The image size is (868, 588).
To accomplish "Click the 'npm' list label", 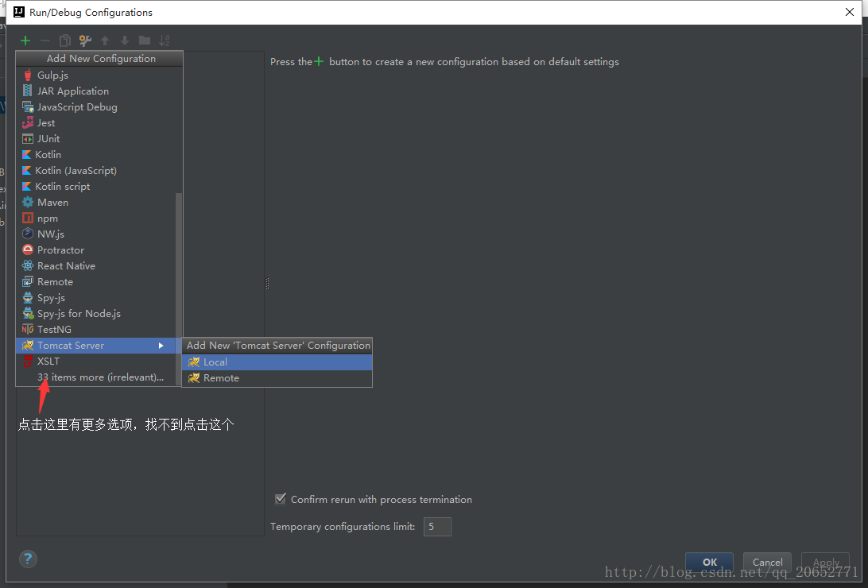I will pos(48,219).
